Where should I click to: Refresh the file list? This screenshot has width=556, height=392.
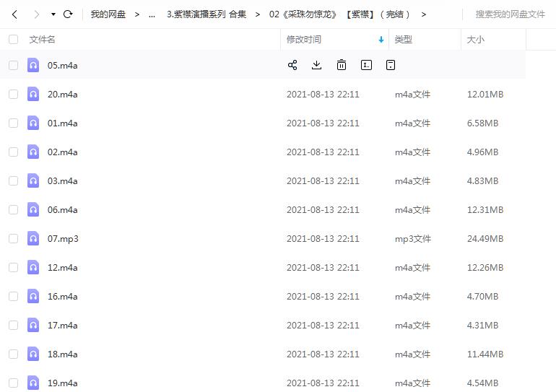point(68,14)
